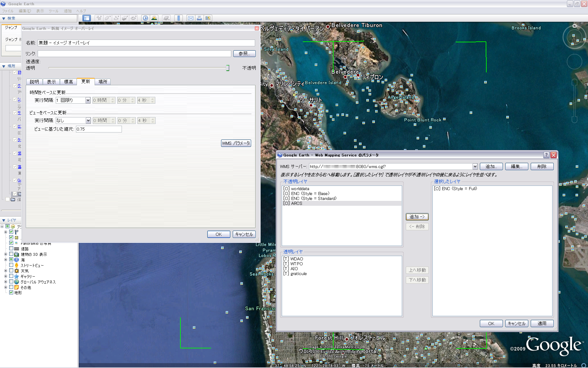Select the ruler tool icon
The height and width of the screenshot is (368, 588).
pyautogui.click(x=179, y=18)
